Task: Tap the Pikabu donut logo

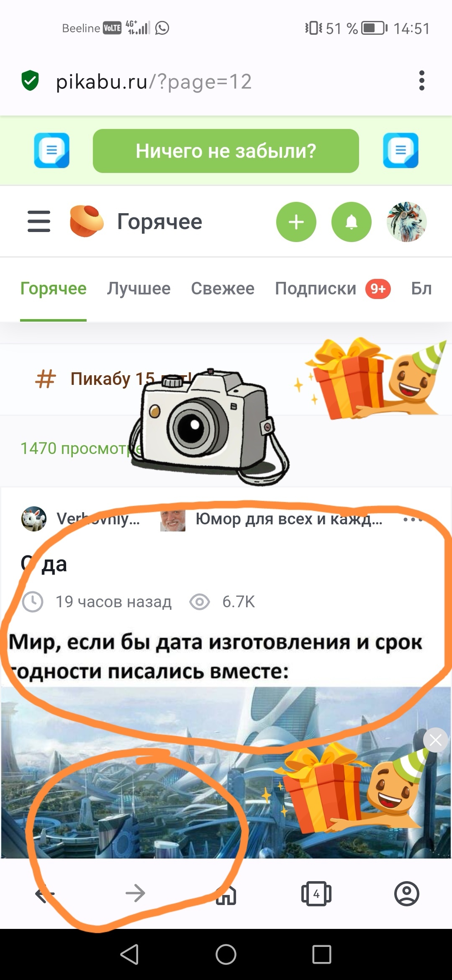Action: tap(86, 221)
